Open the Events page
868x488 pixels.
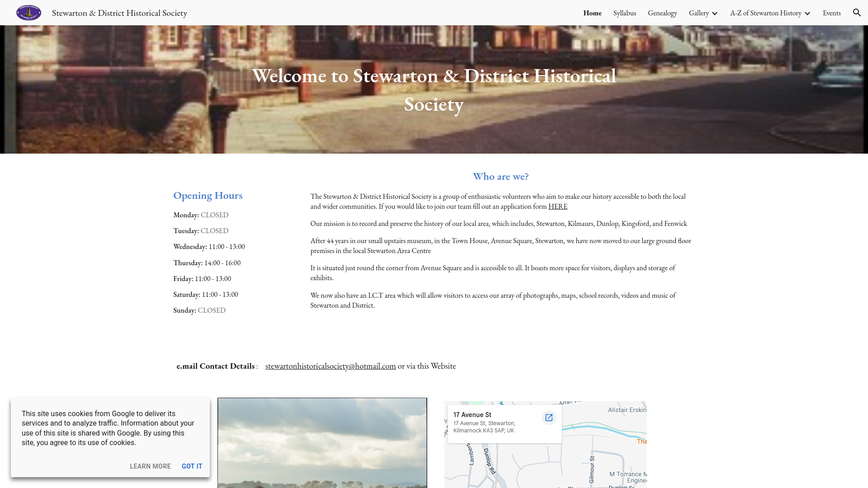click(831, 13)
